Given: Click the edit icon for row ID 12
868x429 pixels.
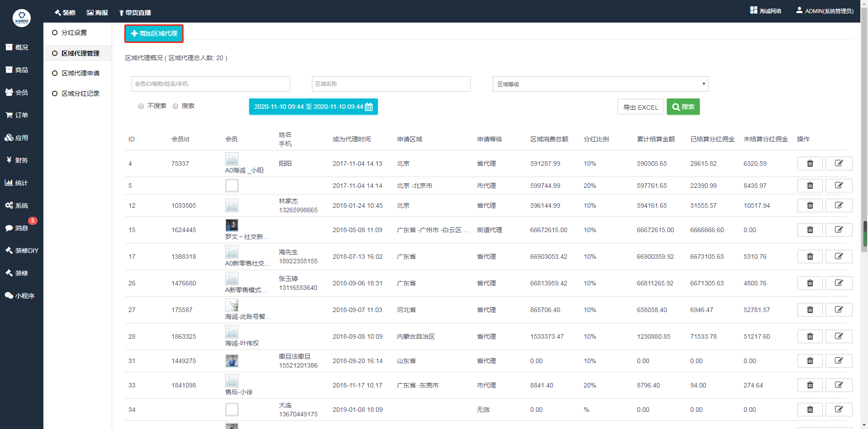Looking at the screenshot, I should [x=839, y=205].
